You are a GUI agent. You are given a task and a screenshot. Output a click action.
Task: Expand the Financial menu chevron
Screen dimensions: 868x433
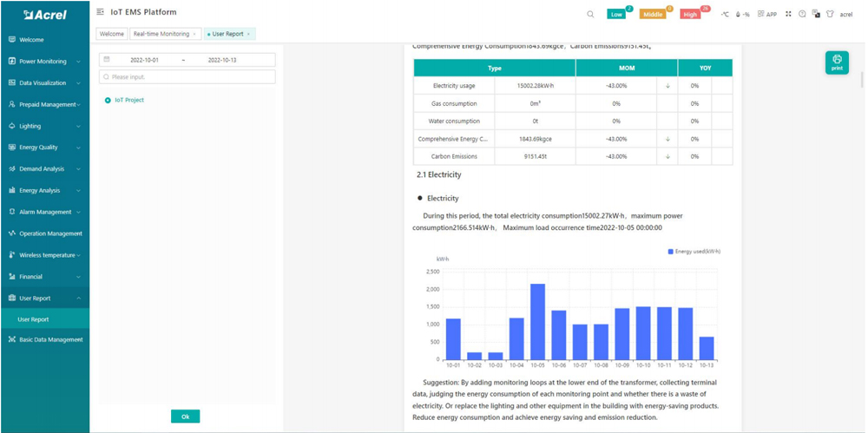tap(79, 277)
